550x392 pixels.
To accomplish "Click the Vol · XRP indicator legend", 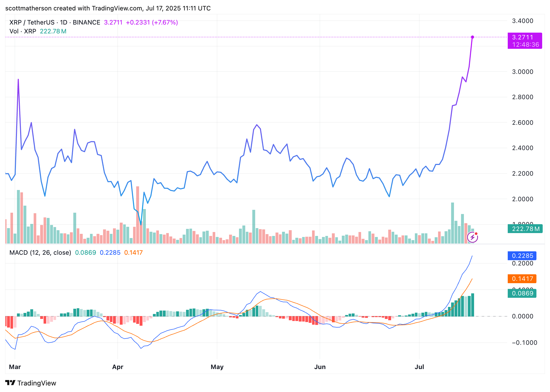I will click(x=23, y=31).
